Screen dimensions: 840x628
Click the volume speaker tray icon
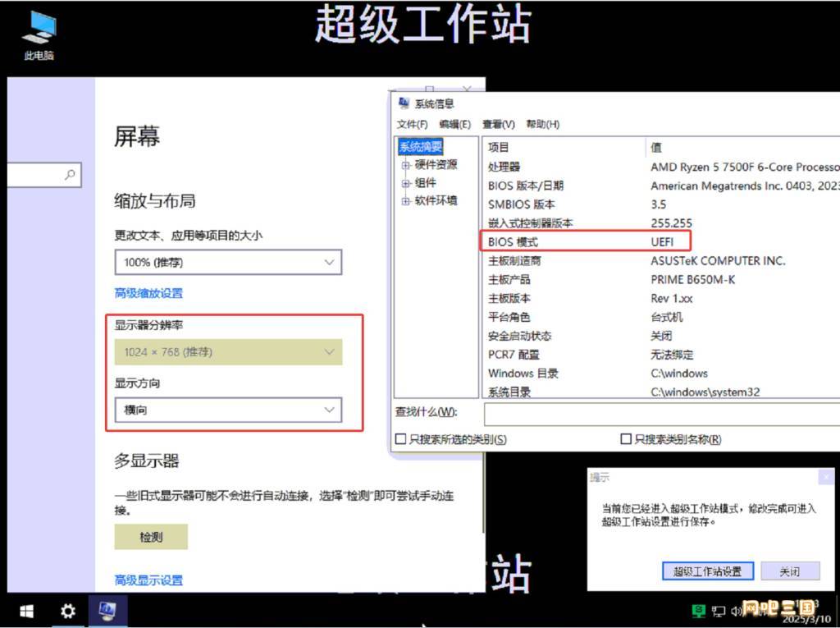736,611
